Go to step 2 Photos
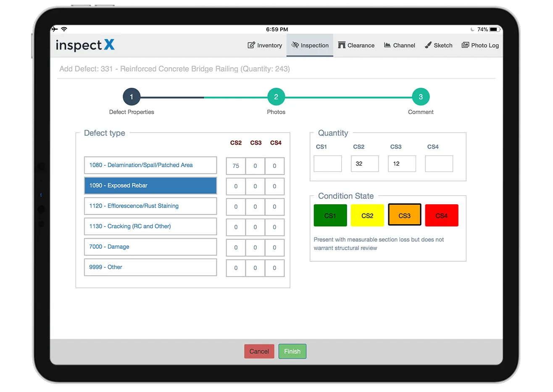The width and height of the screenshot is (553, 392). coord(276,96)
